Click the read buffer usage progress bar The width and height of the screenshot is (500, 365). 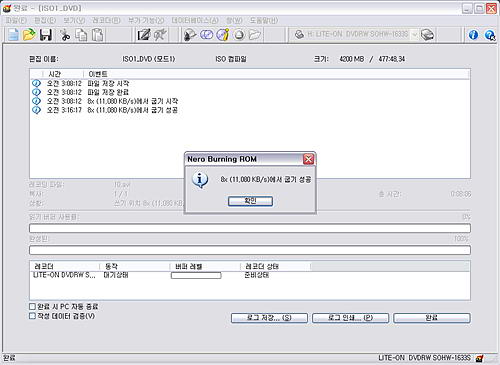point(250,228)
